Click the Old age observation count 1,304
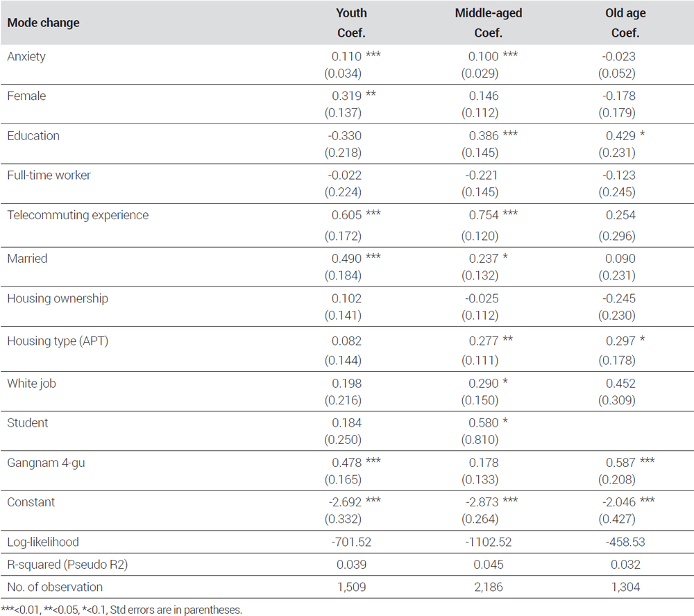The width and height of the screenshot is (694, 616). (x=625, y=588)
